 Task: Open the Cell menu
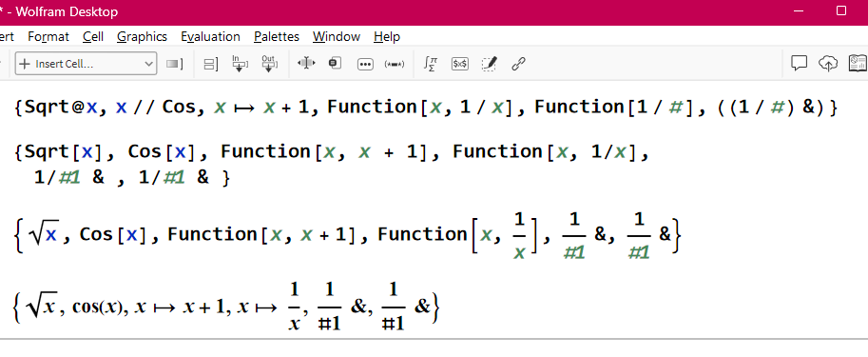tap(93, 36)
